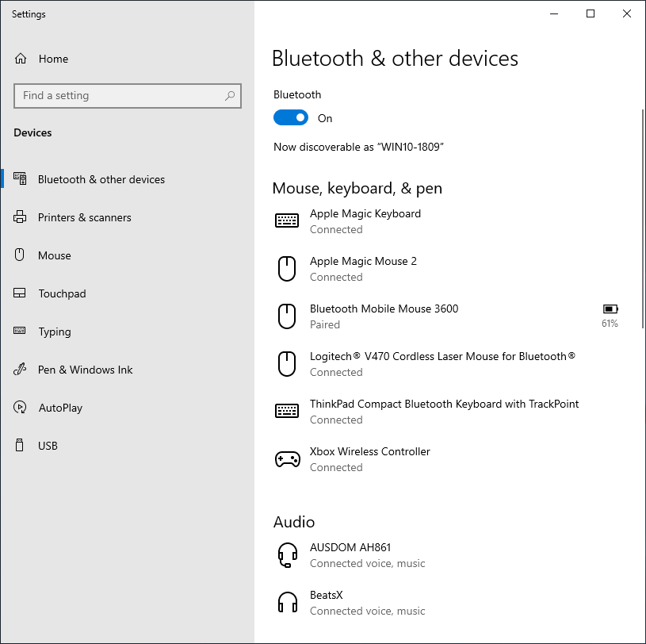
Task: Select the AUSDOM AH861 audio device name
Action: 350,547
